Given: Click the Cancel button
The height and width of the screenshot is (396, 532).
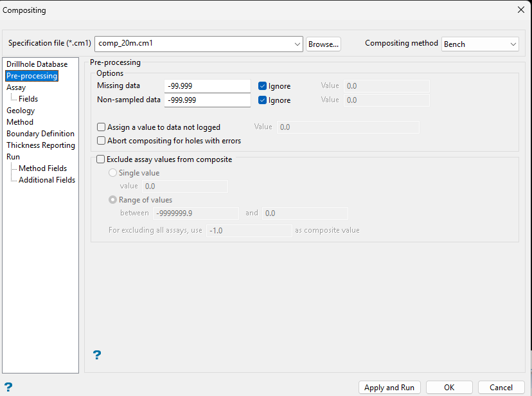Looking at the screenshot, I should [501, 388].
